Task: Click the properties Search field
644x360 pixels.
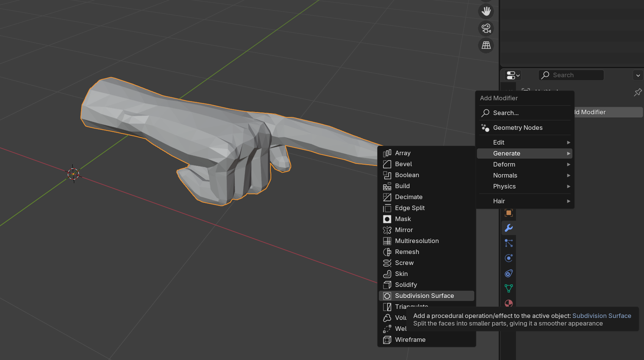Action: [x=574, y=75]
